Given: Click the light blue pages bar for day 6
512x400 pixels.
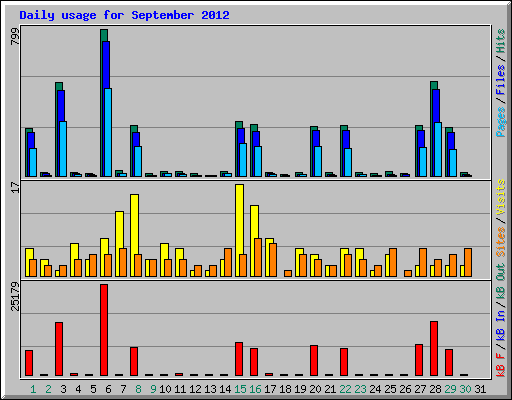Looking at the screenshot, I should pos(108,132).
